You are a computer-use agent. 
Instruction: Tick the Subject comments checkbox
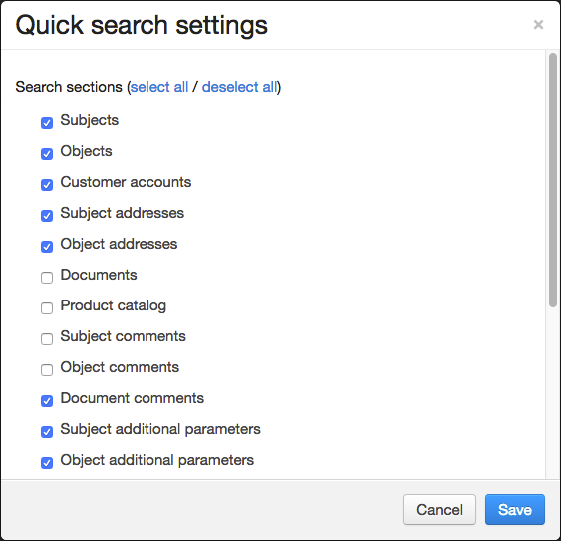click(x=47, y=339)
